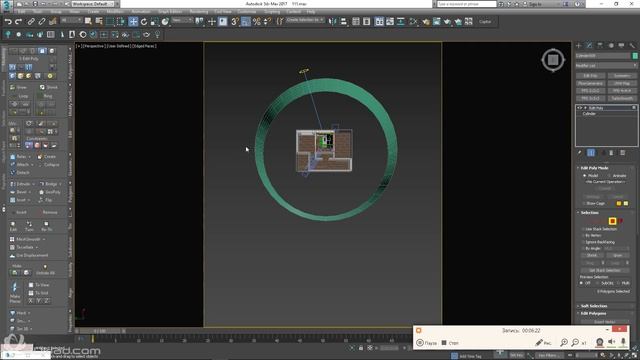Open the selection filter dropdown

[71, 20]
